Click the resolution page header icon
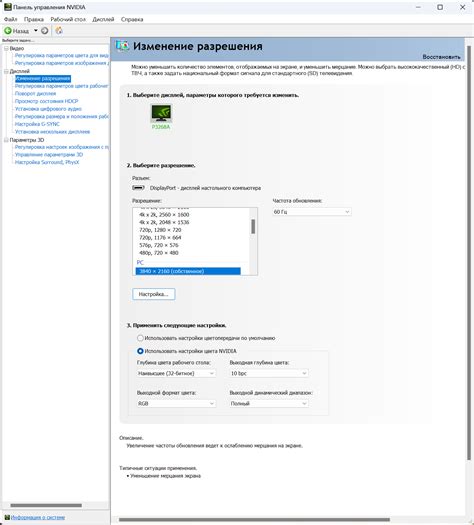 (122, 46)
